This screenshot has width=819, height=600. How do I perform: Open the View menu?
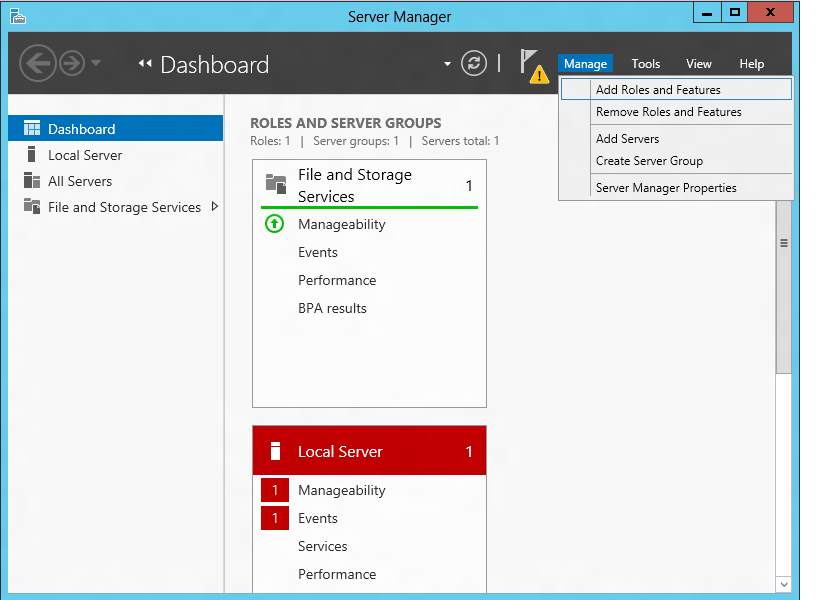pos(698,64)
